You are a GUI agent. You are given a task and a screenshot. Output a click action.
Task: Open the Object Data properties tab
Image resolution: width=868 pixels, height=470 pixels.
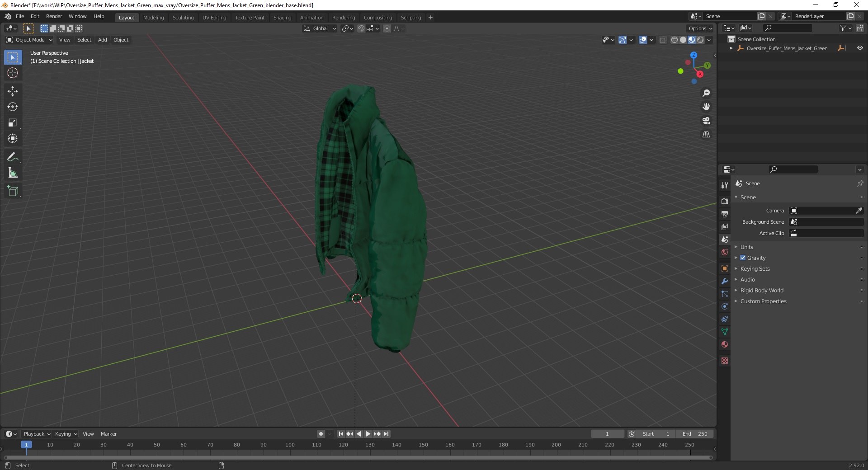[725, 332]
